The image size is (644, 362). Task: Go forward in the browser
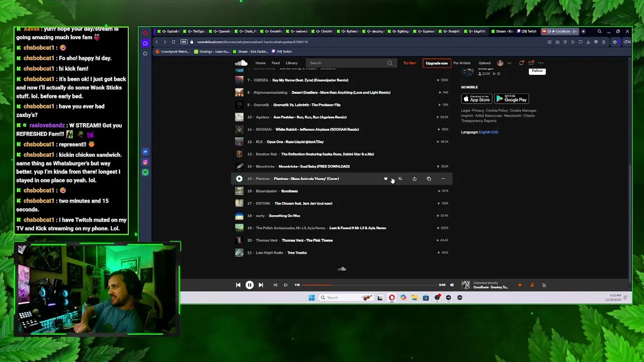tap(165, 42)
